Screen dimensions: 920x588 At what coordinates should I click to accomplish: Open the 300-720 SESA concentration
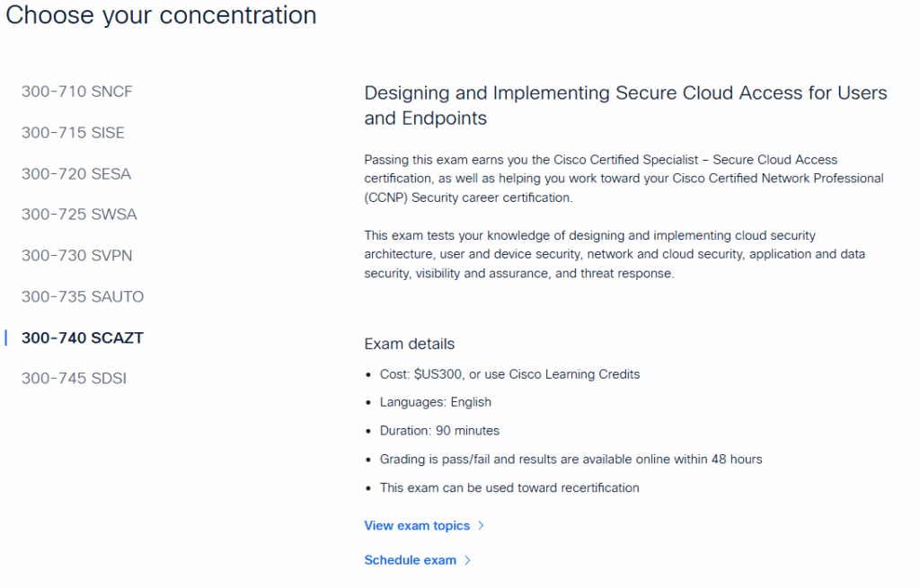[x=76, y=174]
